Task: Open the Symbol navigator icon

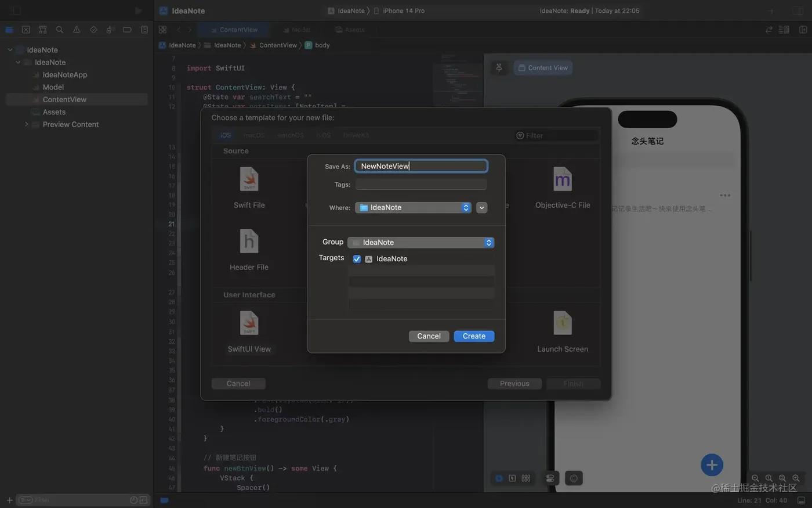Action: click(x=43, y=30)
